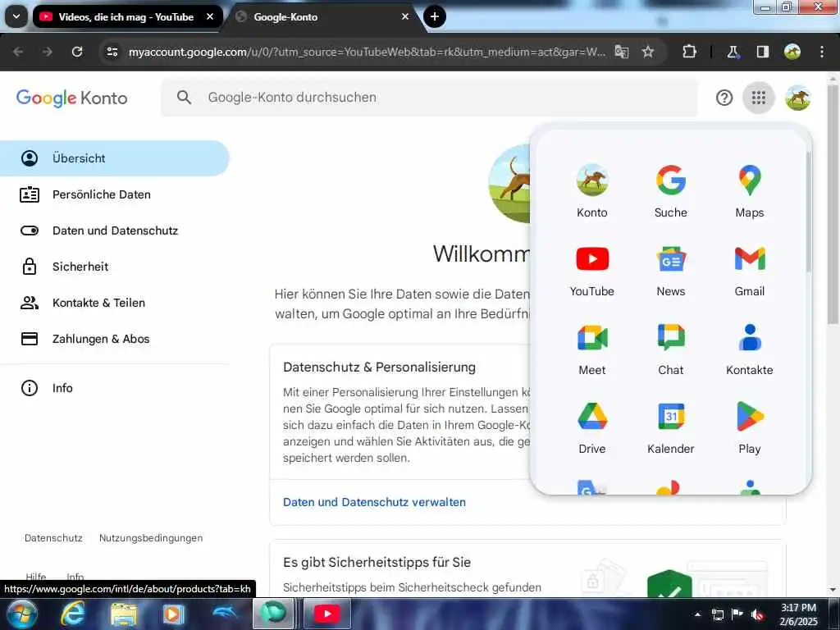Switch to the YouTube Videos die ich mag tab

(127, 16)
